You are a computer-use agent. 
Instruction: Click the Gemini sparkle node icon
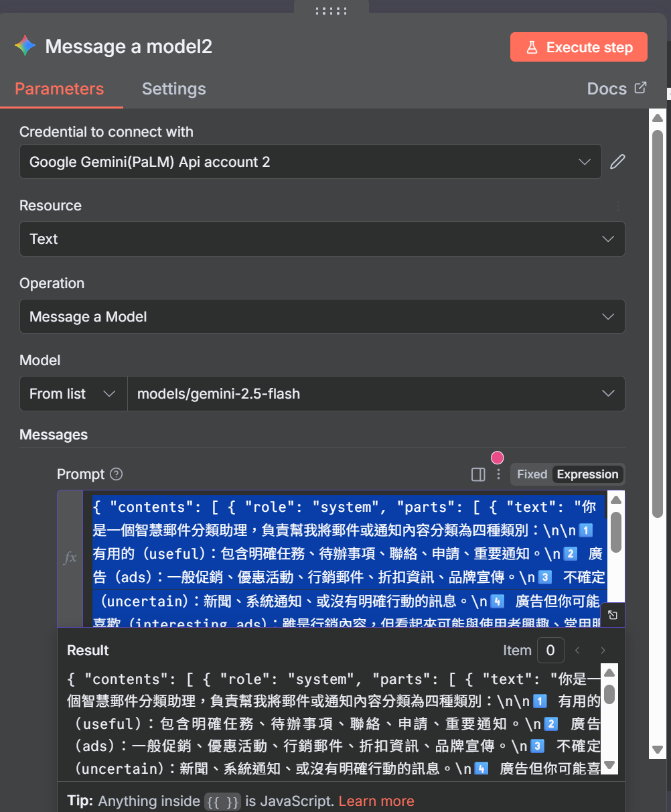(x=25, y=46)
